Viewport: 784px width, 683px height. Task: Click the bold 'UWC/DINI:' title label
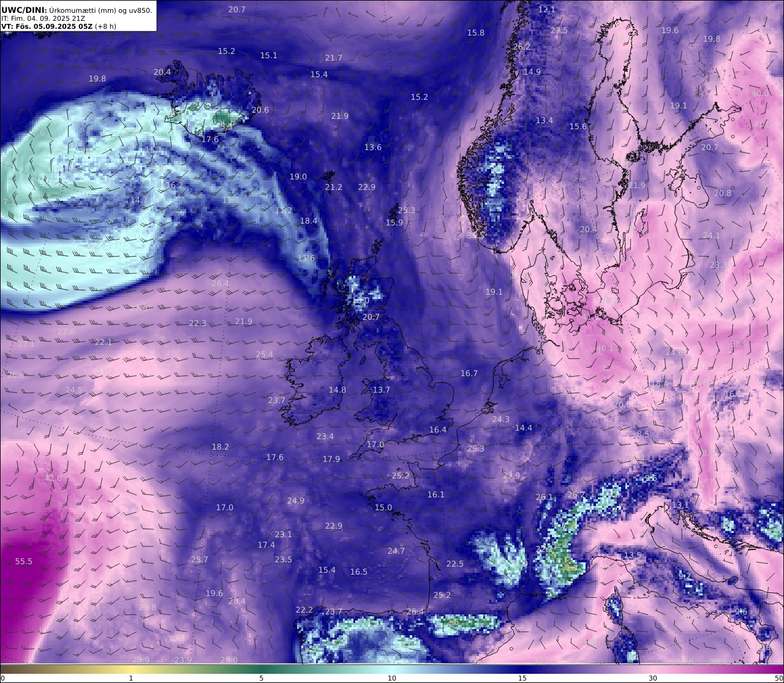[x=24, y=10]
